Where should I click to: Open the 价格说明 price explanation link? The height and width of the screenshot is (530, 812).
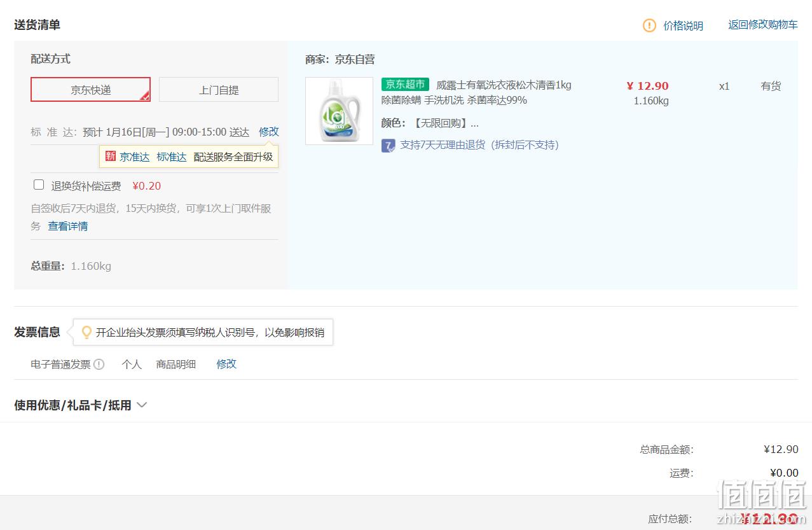click(x=684, y=25)
